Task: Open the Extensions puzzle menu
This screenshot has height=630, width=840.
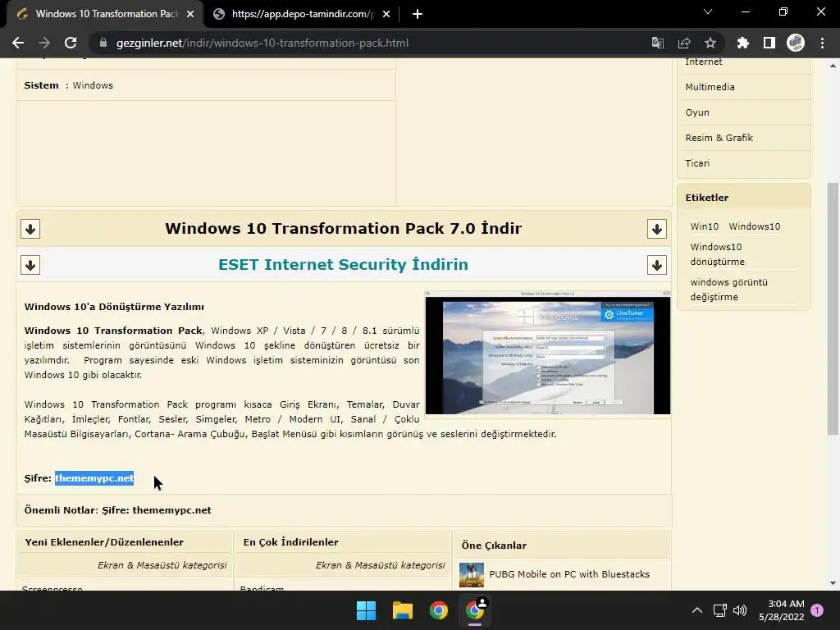Action: [742, 43]
